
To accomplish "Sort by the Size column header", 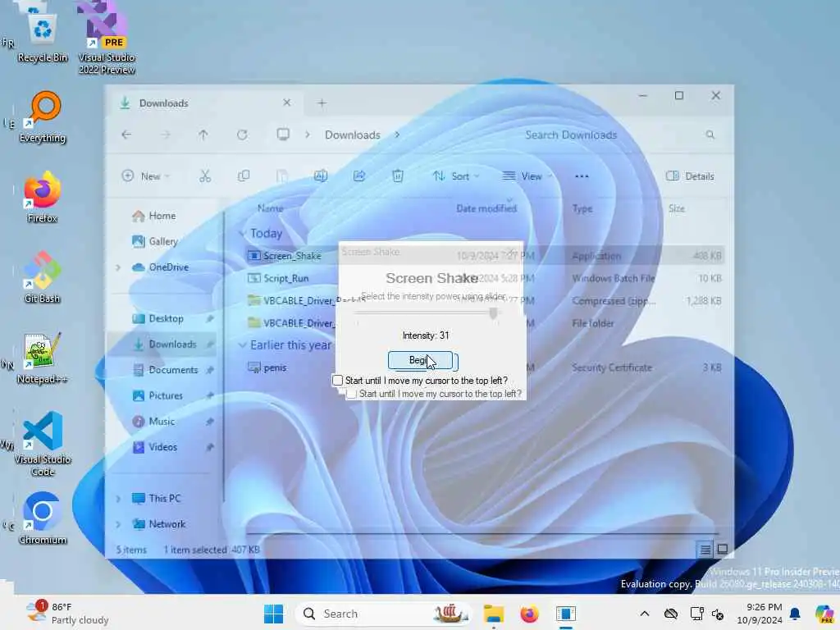I will click(677, 208).
